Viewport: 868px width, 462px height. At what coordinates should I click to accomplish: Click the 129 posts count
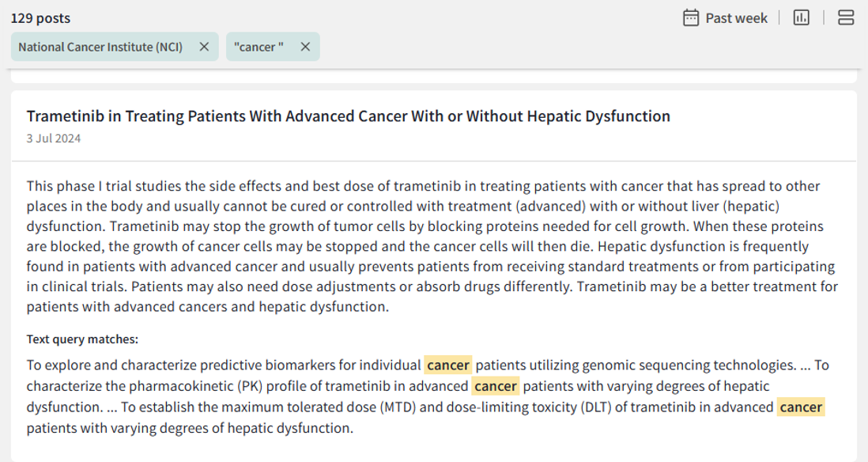point(40,17)
